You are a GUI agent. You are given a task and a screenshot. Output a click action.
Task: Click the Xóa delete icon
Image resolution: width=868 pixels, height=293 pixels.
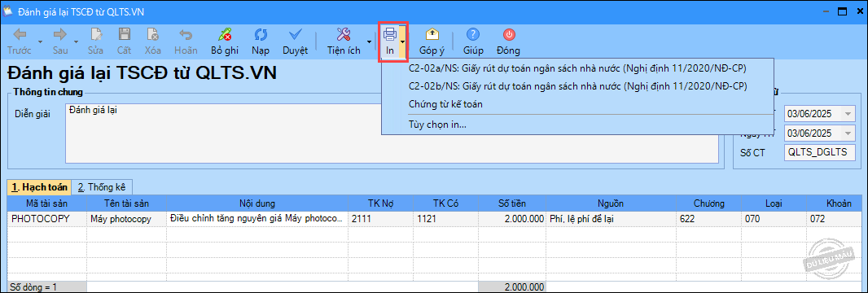pyautogui.click(x=153, y=35)
